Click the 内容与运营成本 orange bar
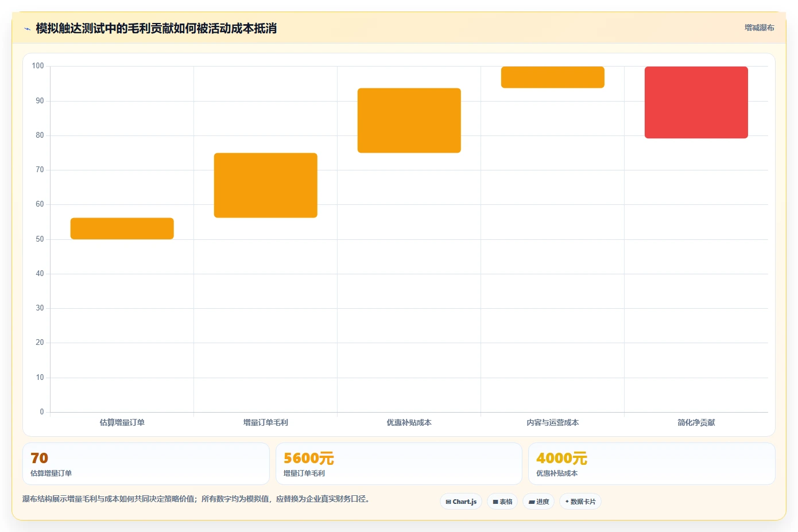The width and height of the screenshot is (798, 532). tap(553, 77)
